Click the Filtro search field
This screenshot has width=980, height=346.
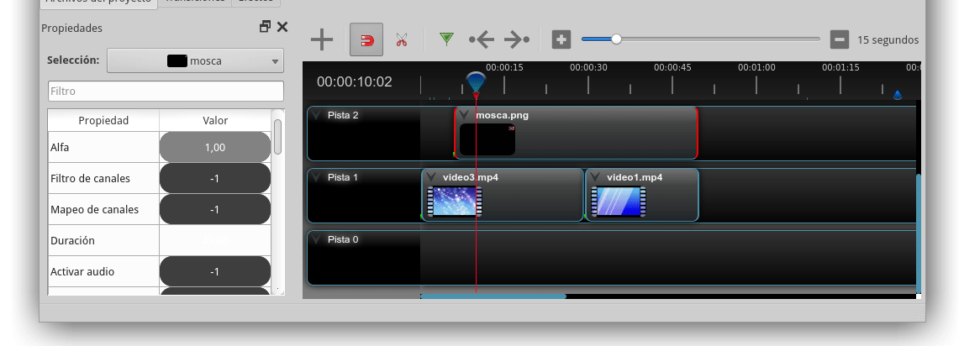[166, 91]
